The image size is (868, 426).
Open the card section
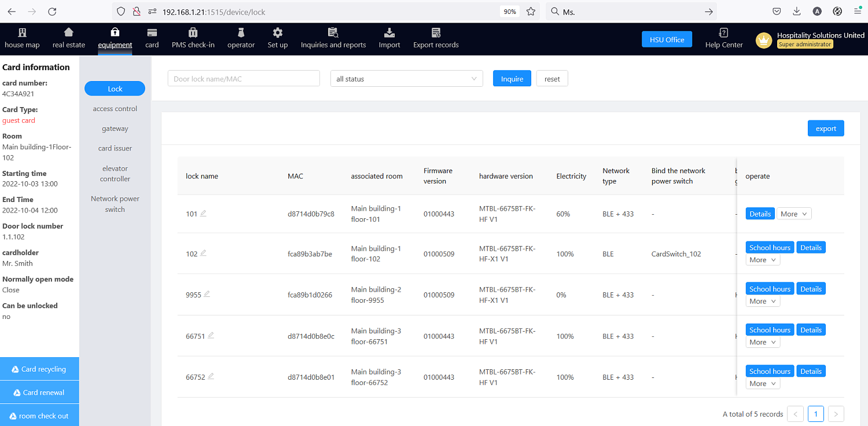click(x=152, y=39)
